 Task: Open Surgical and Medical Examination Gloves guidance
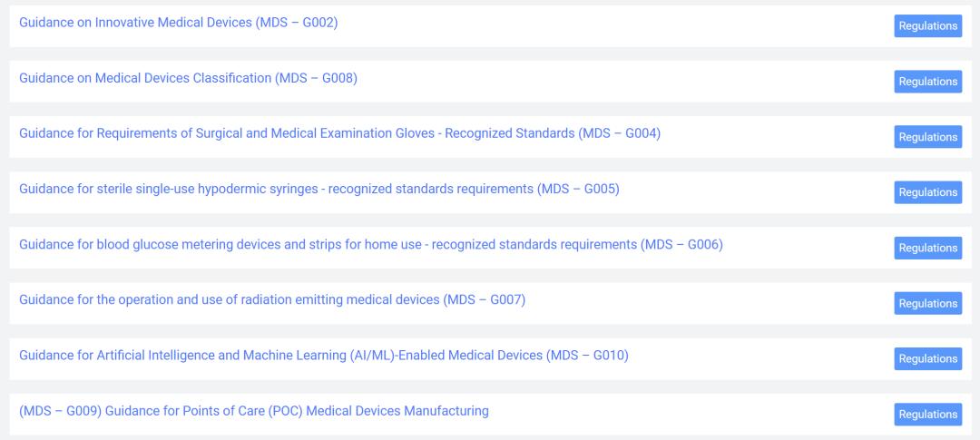[x=339, y=133]
